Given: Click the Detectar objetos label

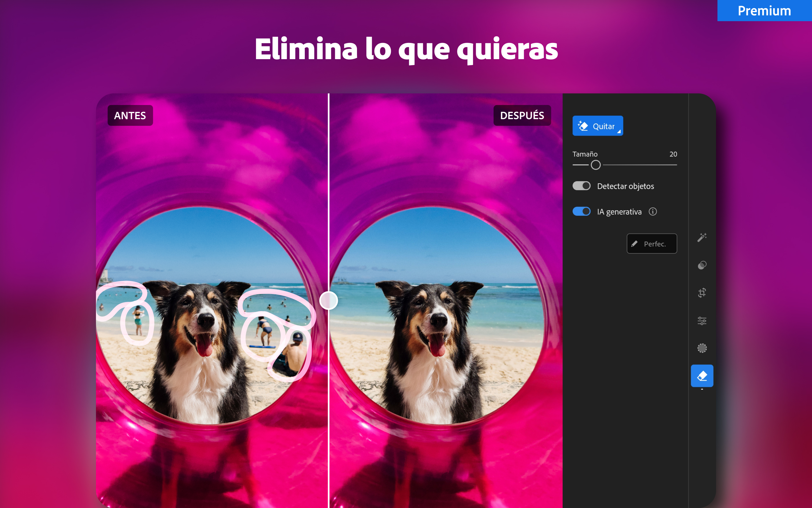Looking at the screenshot, I should pyautogui.click(x=626, y=186).
